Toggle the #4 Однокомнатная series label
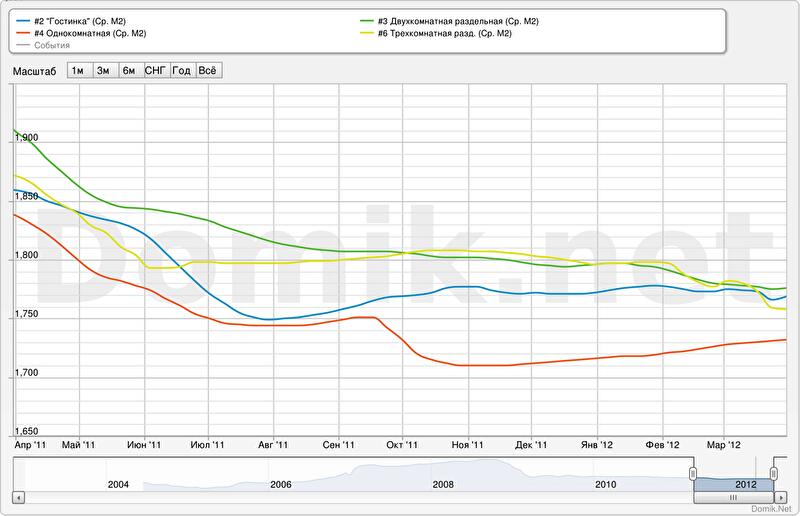This screenshot has width=800, height=516. click(90, 33)
